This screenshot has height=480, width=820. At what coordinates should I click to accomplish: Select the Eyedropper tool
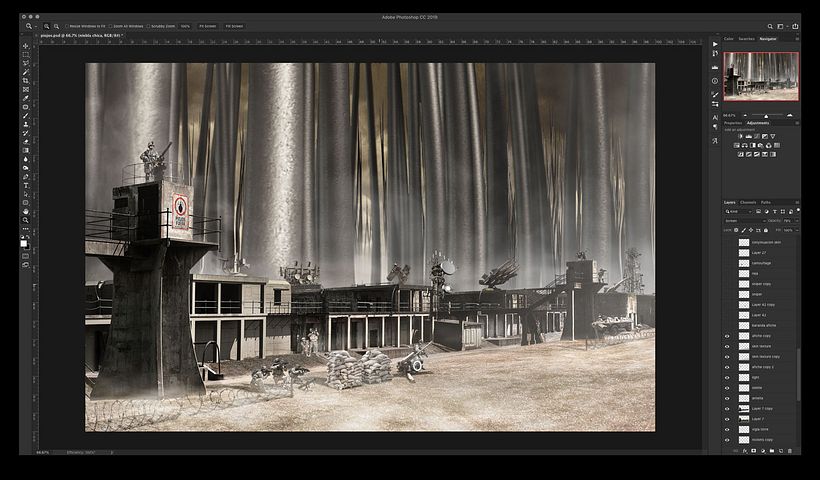pos(26,98)
